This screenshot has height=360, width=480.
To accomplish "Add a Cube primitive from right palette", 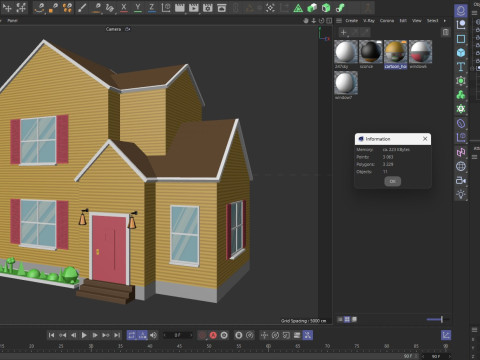I will coord(461,53).
